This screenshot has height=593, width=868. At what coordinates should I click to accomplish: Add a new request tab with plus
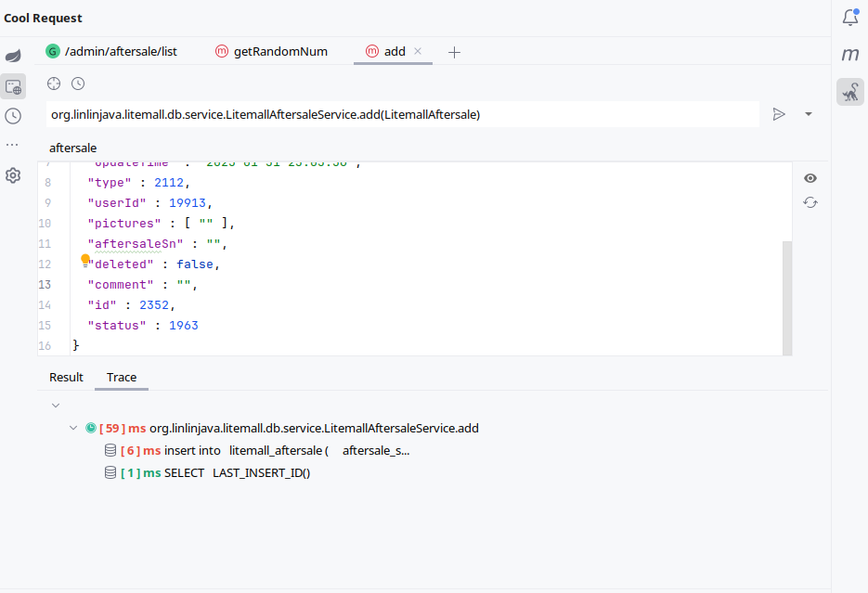coord(454,53)
